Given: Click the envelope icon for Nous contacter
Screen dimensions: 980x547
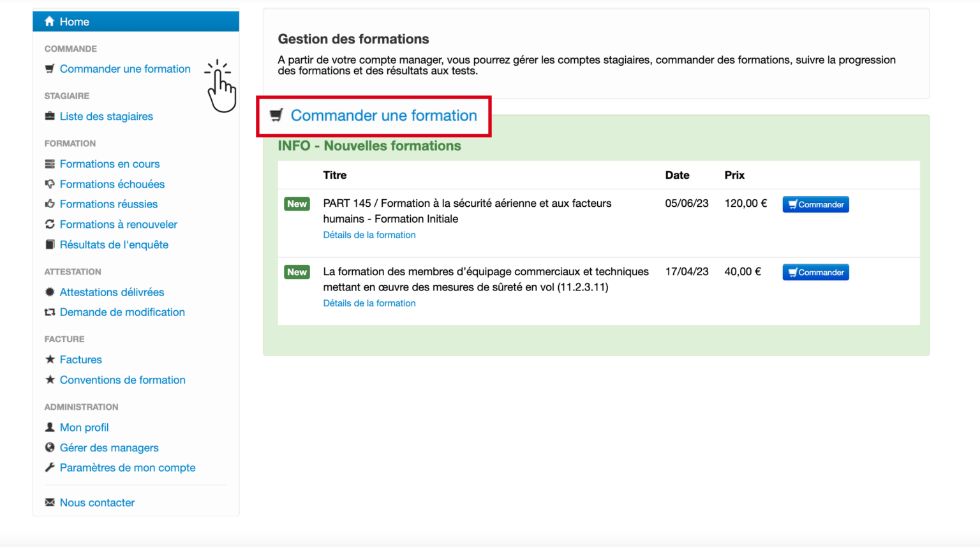Looking at the screenshot, I should (x=50, y=502).
